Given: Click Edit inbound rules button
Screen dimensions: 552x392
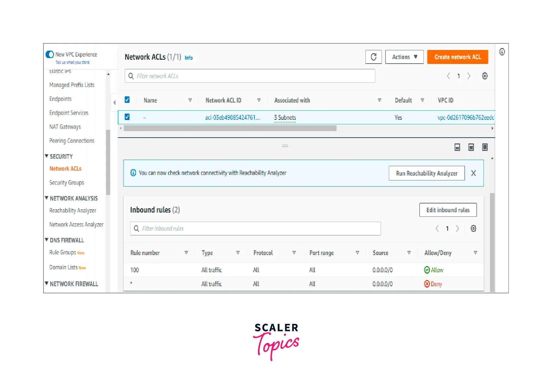Looking at the screenshot, I should [448, 210].
